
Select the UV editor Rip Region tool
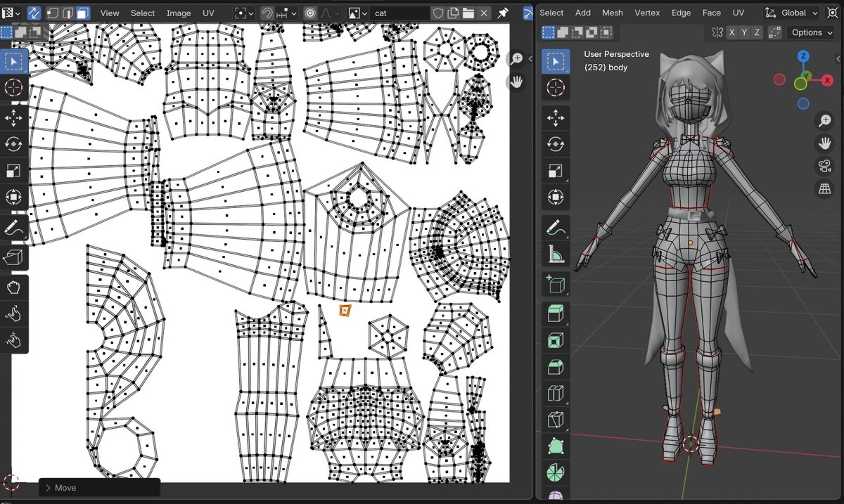(x=14, y=257)
